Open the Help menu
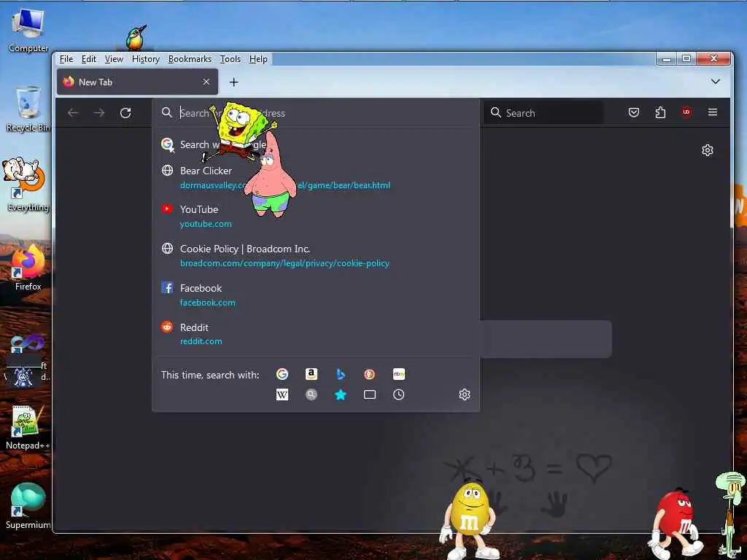The width and height of the screenshot is (747, 560). tap(258, 59)
